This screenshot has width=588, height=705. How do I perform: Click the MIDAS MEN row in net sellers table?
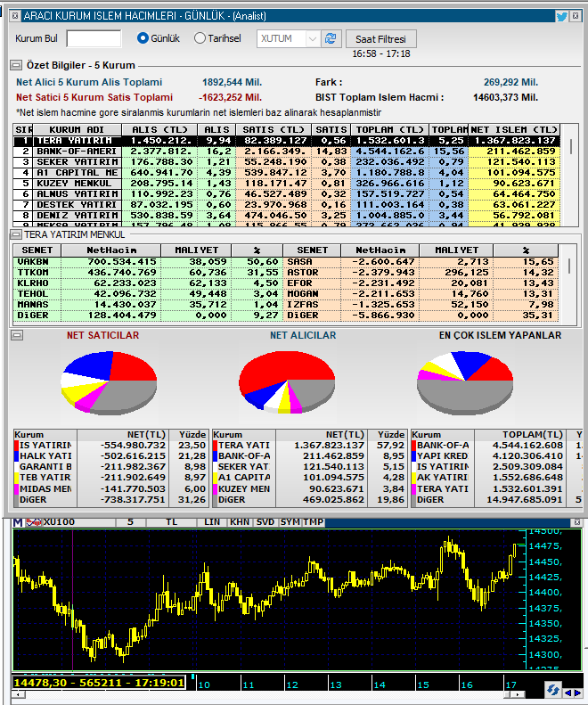pyautogui.click(x=111, y=488)
